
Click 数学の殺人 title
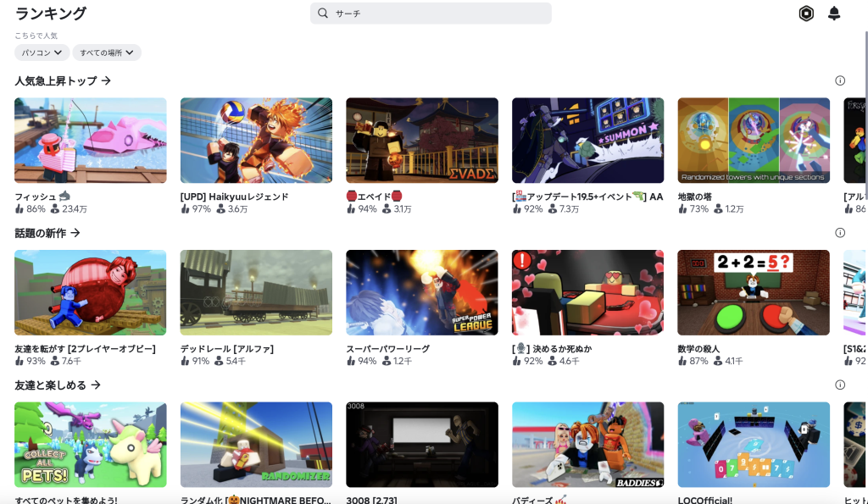point(698,348)
